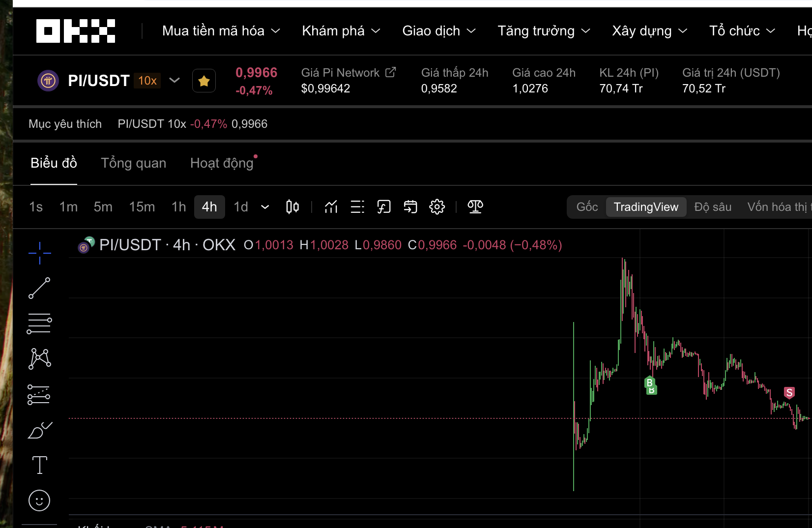Open the candlestick chart type selector
Viewport: 812px width, 528px height.
292,207
